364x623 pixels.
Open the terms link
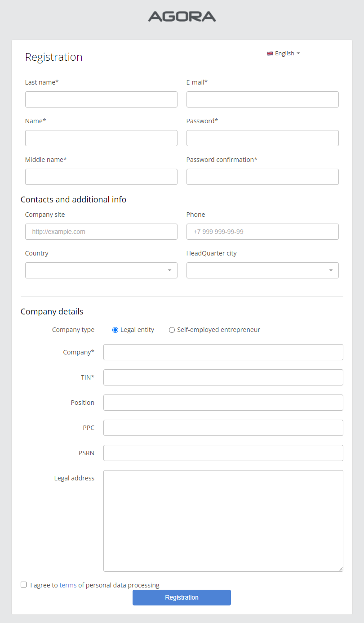[68, 585]
